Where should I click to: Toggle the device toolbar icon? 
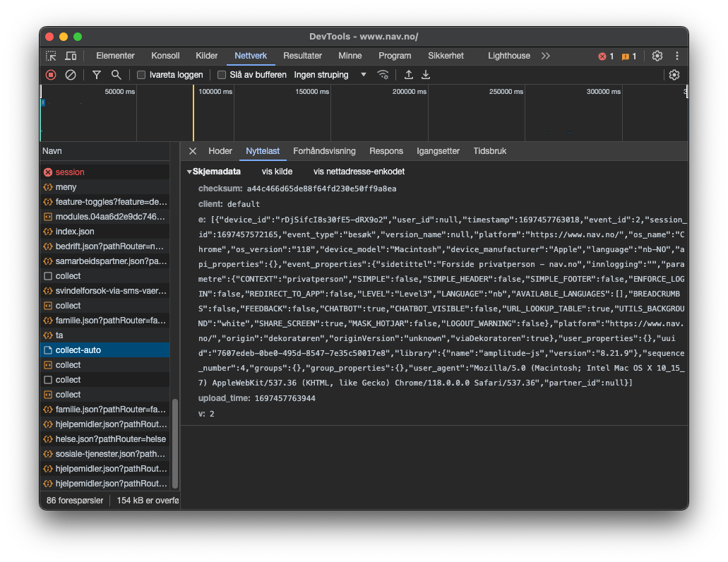(71, 56)
